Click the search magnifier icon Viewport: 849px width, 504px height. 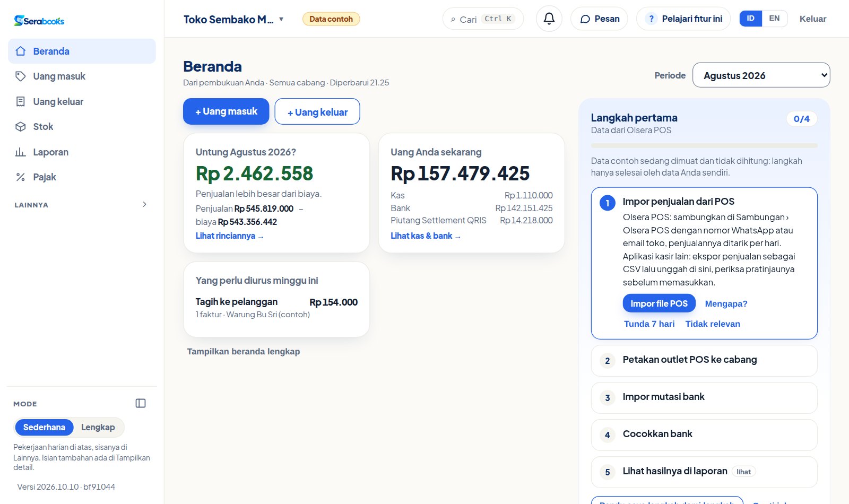coord(453,20)
